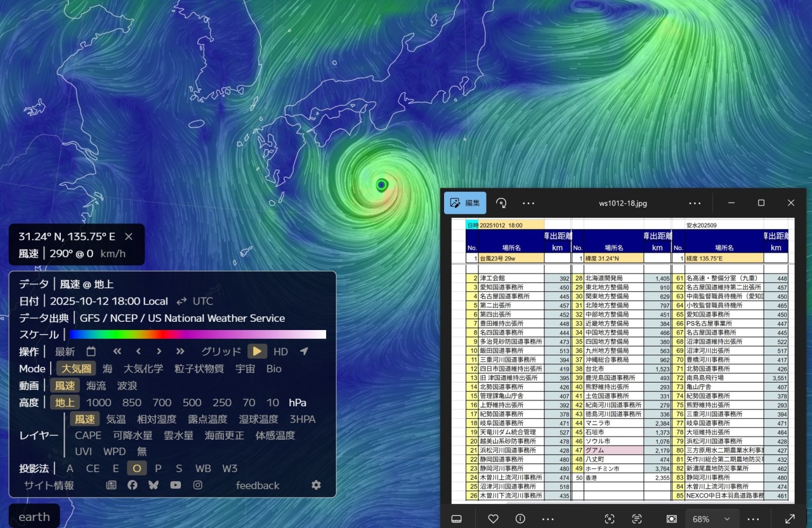The height and width of the screenshot is (528, 812).
Task: Open the more options menu beside 編集
Action: coord(528,203)
